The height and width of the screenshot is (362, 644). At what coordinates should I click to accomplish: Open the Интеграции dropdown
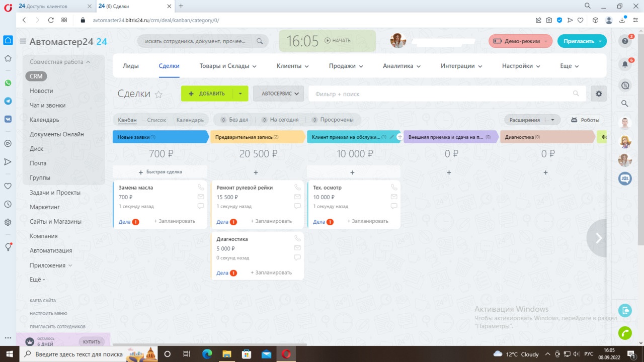coord(461,66)
